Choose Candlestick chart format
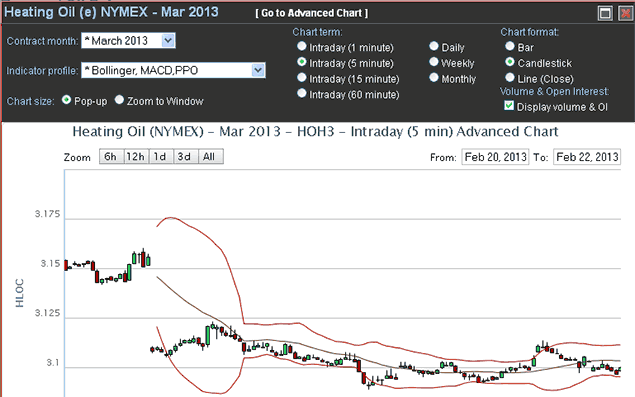Screen dimensions: 635x397 tap(510, 62)
